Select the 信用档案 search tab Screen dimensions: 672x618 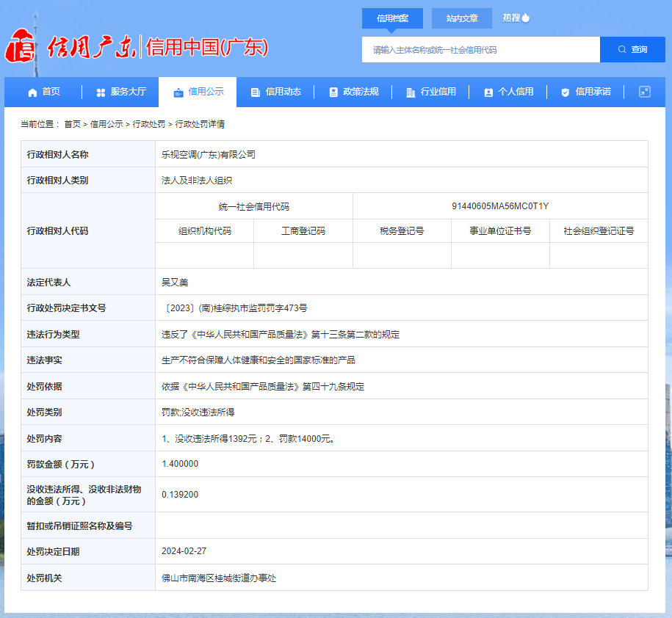click(393, 18)
